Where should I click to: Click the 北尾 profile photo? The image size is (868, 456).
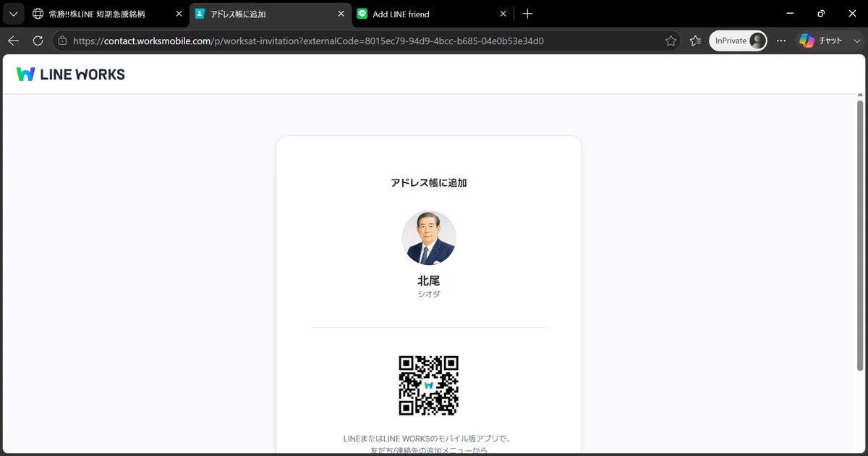coord(429,238)
